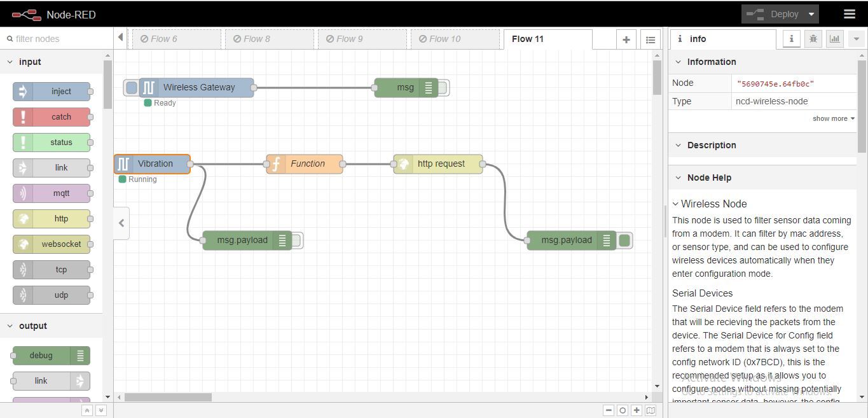Viewport: 868px width, 418px height.
Task: Click the canvas vertical scrollbar thumb
Action: tap(657, 78)
